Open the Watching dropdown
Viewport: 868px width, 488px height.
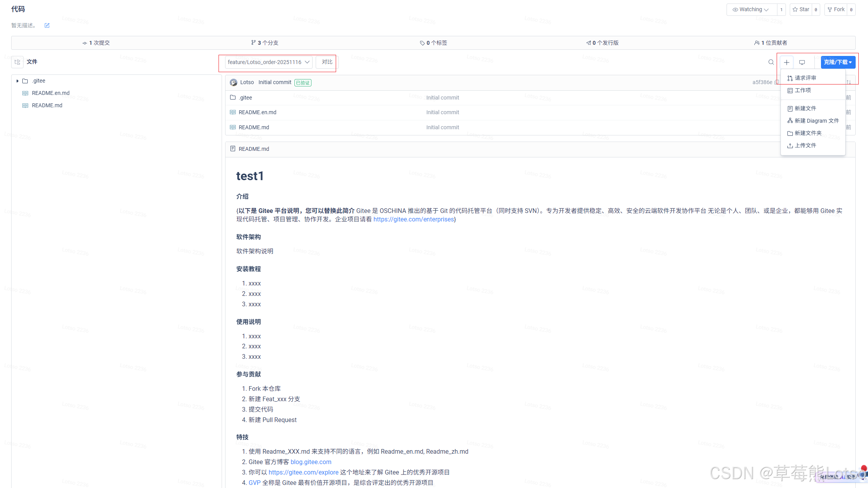click(751, 10)
